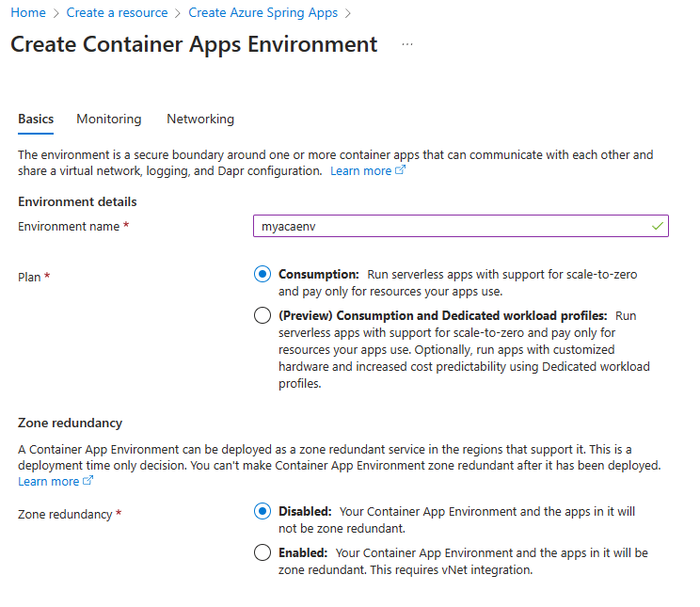The image size is (700, 607).
Task: Click the external link icon in Zone redundancy section
Action: pos(87,481)
